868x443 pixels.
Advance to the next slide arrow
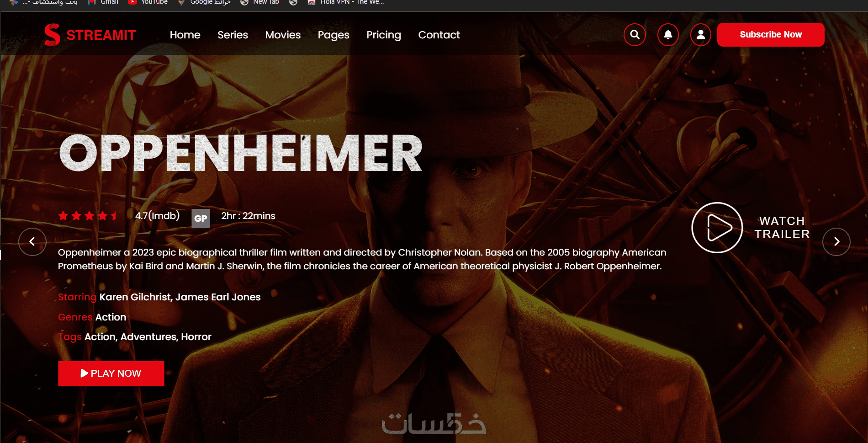click(x=836, y=241)
